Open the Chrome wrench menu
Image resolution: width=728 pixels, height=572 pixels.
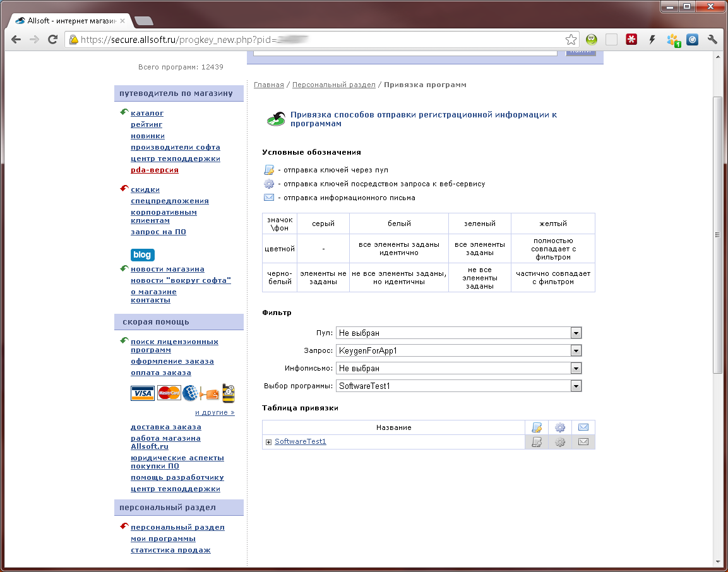click(712, 40)
